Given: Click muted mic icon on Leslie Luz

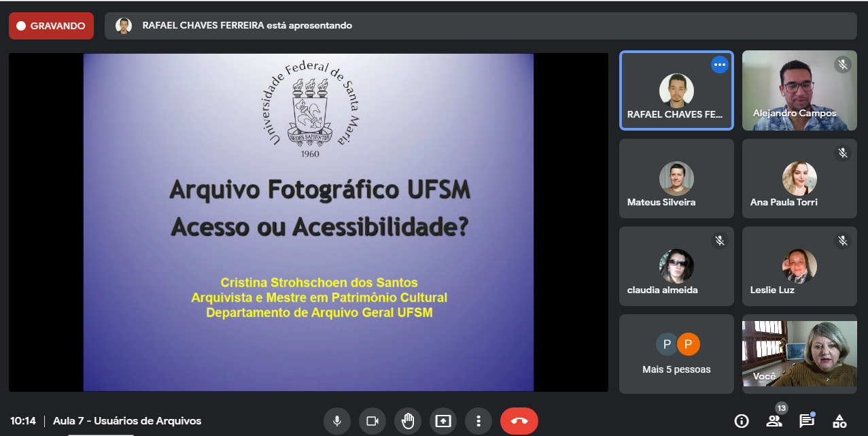Looking at the screenshot, I should coord(843,241).
